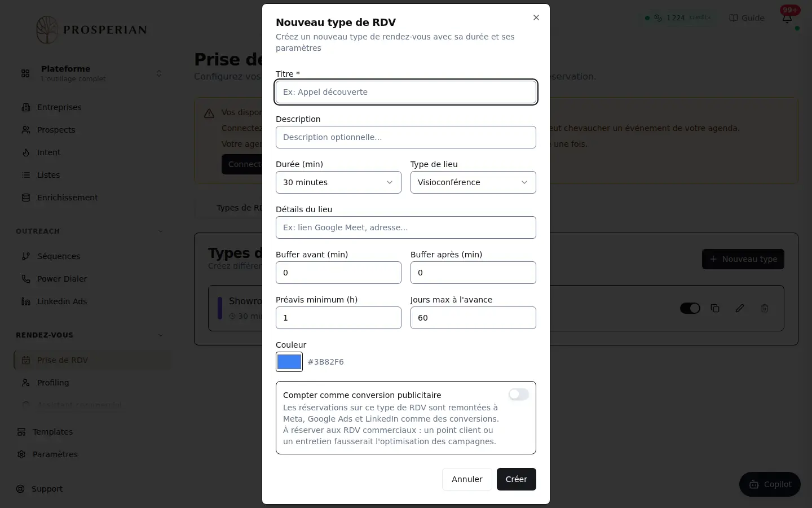Click the Prosperian tree logo
Image resolution: width=812 pixels, height=508 pixels.
(47, 29)
